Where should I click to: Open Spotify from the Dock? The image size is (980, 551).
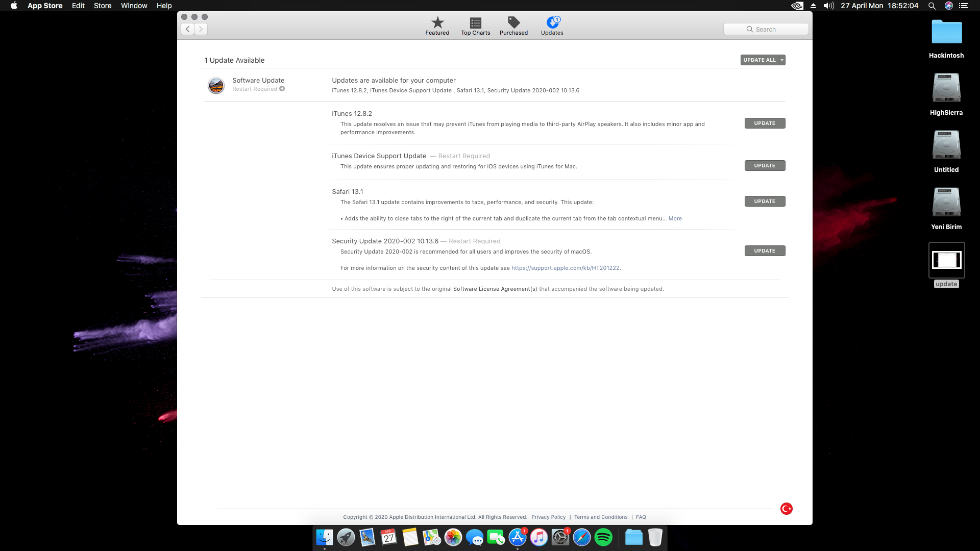pyautogui.click(x=603, y=537)
